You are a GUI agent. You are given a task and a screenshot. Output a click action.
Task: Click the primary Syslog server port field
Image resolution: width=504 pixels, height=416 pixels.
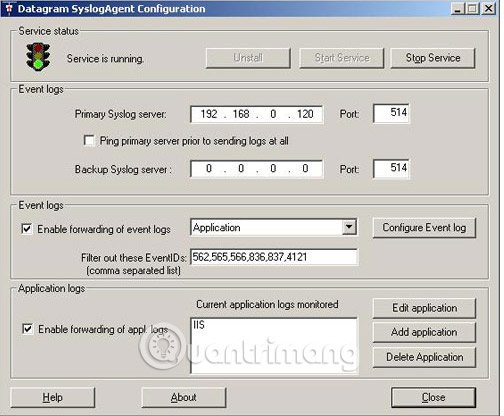391,113
